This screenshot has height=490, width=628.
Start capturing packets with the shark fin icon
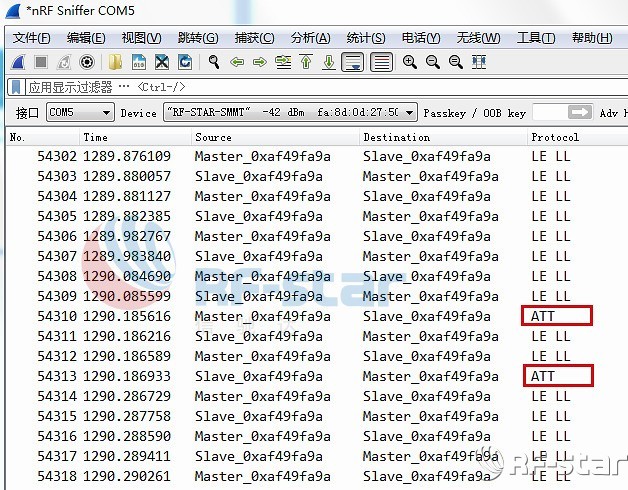(17, 62)
